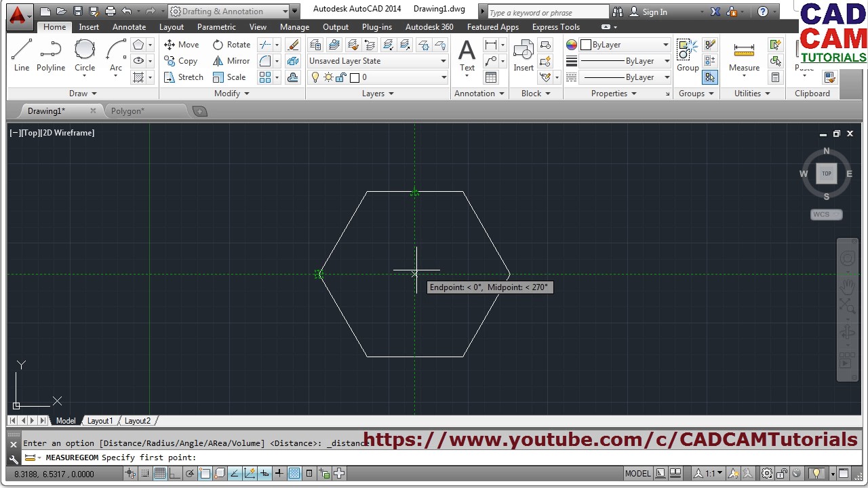This screenshot has height=488, width=868.
Task: Click the Sign In button
Action: 648,12
